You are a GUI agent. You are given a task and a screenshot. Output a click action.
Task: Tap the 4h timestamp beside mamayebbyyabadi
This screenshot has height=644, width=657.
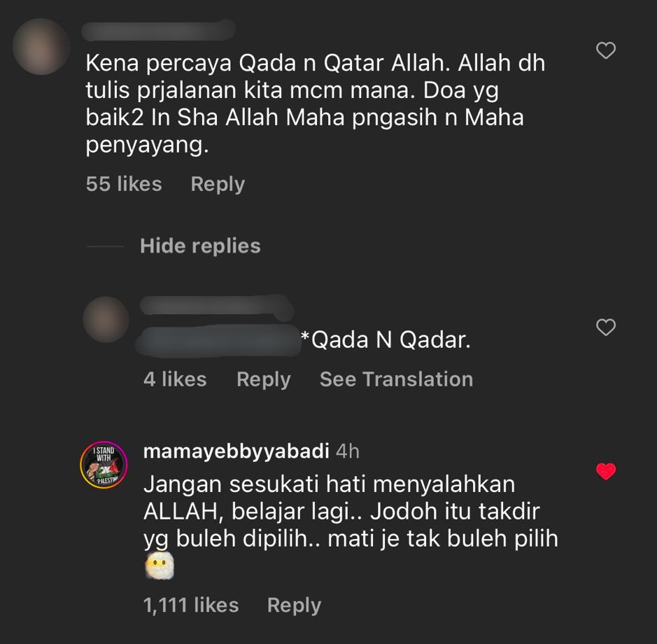coord(348,451)
